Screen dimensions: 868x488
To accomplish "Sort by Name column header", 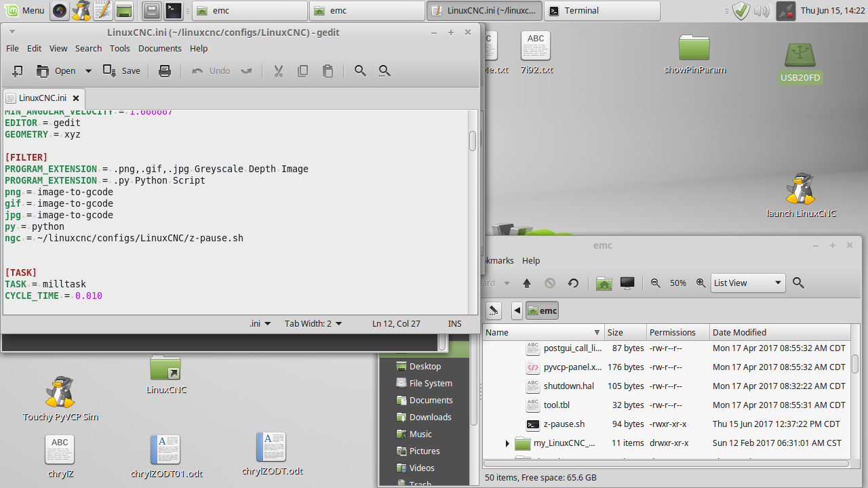I will (x=543, y=332).
